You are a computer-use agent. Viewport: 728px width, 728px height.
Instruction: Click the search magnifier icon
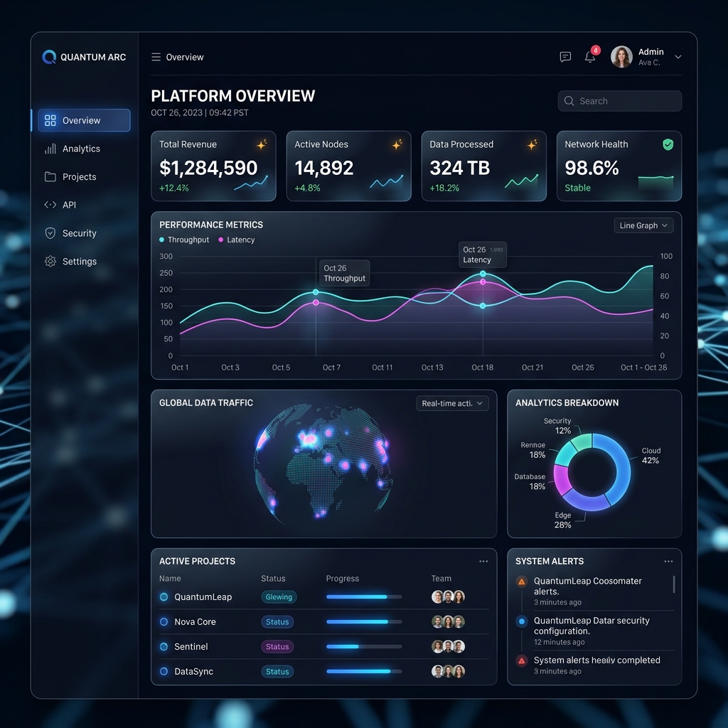click(x=569, y=101)
